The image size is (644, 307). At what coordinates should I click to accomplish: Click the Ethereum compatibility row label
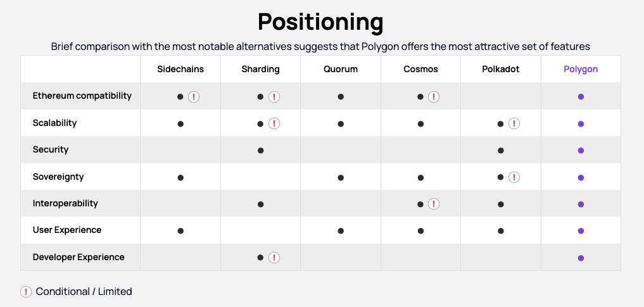[x=82, y=96]
